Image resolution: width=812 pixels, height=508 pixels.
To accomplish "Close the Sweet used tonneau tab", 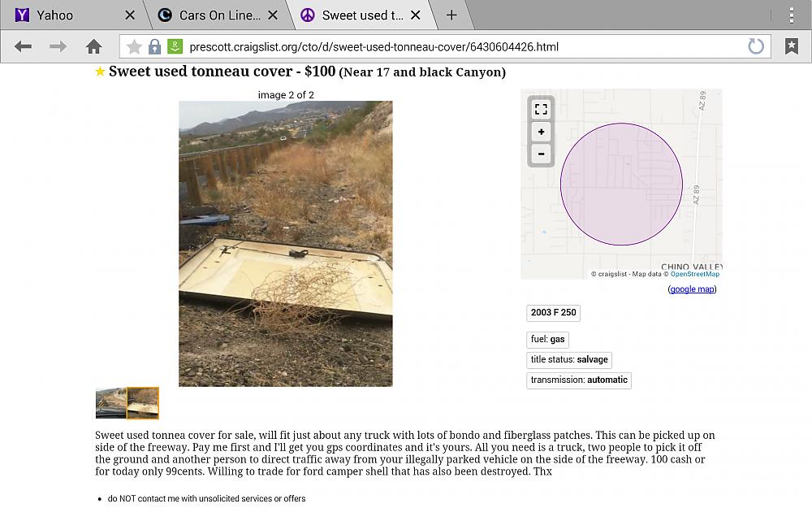I will click(x=416, y=15).
